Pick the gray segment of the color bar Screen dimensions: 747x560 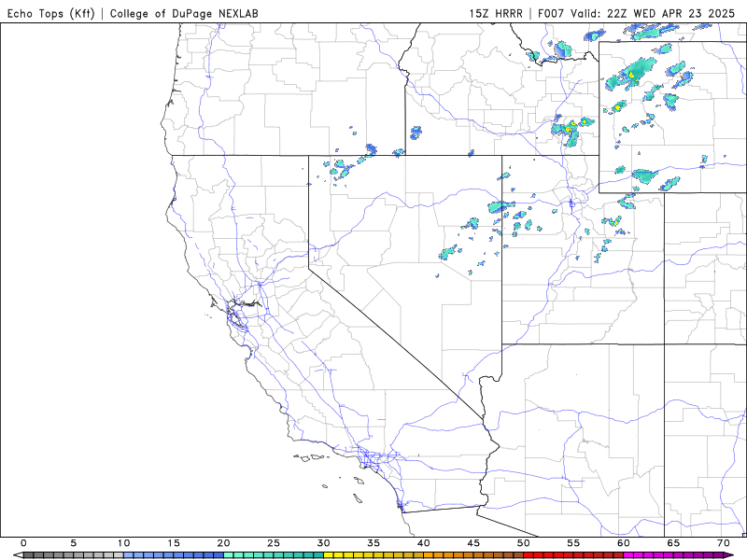(74, 555)
